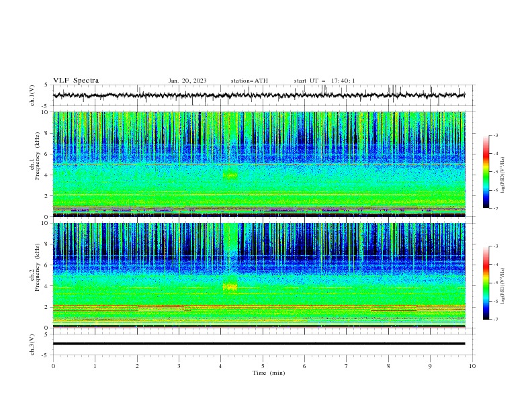
Task: Click the ch.1 spectrogram color scale bar
Action: click(x=486, y=172)
